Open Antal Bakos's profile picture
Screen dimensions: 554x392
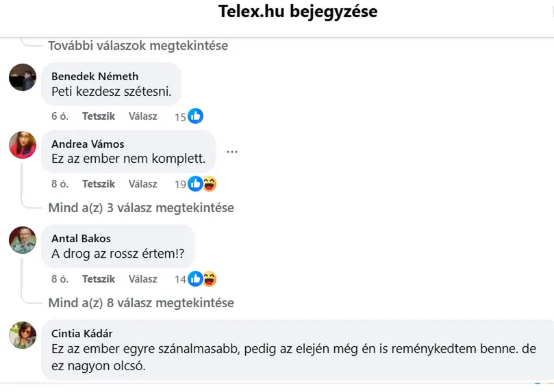[23, 240]
